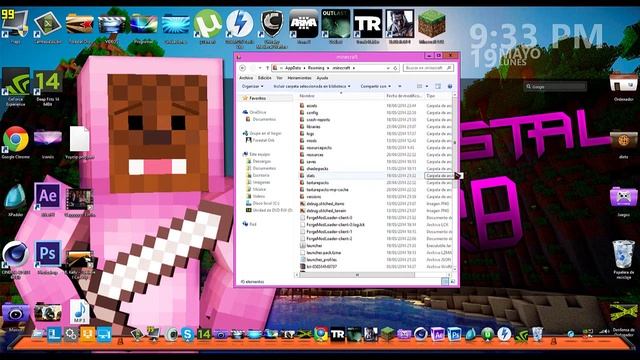Open the XPadder desktop icon
This screenshot has height=360, width=640.
[x=16, y=199]
